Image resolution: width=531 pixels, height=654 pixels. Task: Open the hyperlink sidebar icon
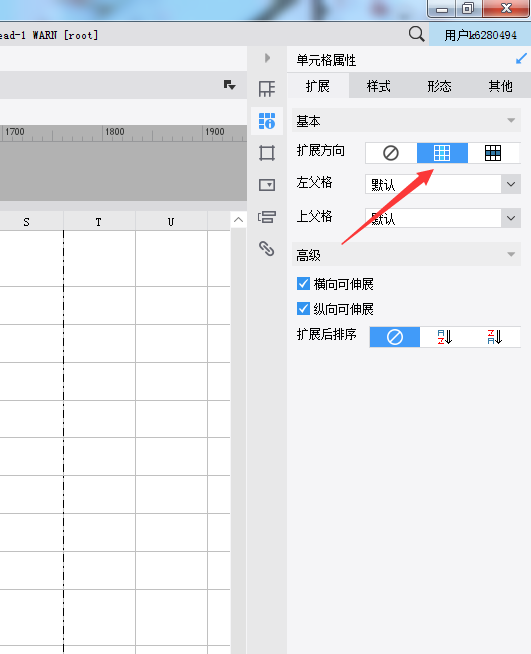click(x=267, y=249)
